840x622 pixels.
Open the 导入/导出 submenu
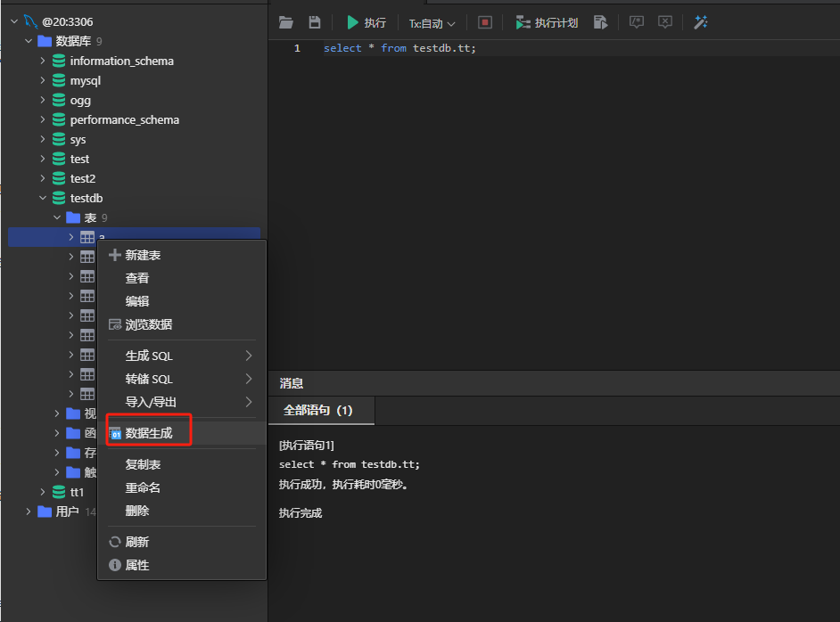182,402
